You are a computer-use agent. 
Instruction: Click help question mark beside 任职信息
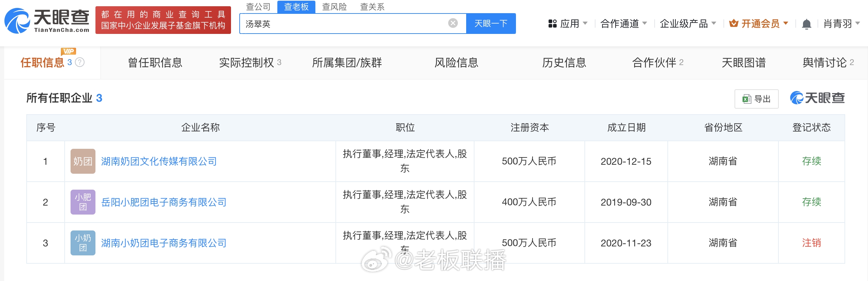(x=80, y=62)
